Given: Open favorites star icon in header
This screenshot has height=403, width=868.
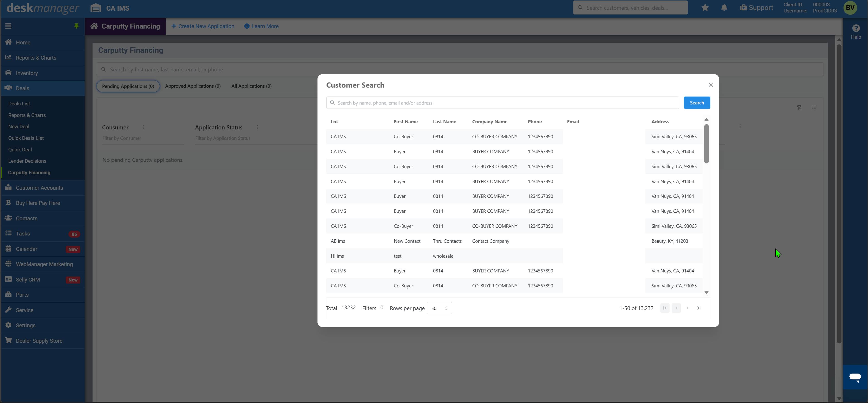Looking at the screenshot, I should click(705, 8).
